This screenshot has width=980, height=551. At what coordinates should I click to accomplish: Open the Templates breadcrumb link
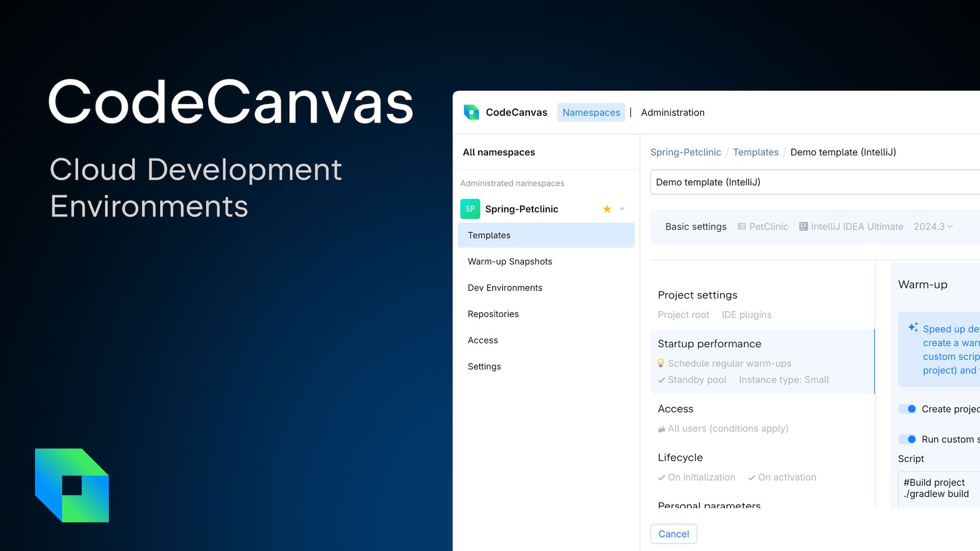[756, 152]
